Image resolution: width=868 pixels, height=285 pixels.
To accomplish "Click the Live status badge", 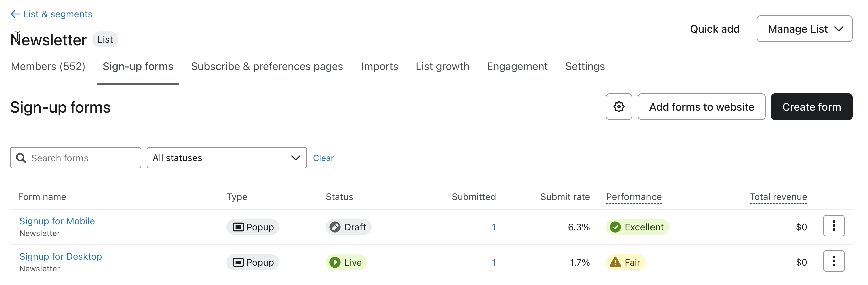I will [346, 262].
